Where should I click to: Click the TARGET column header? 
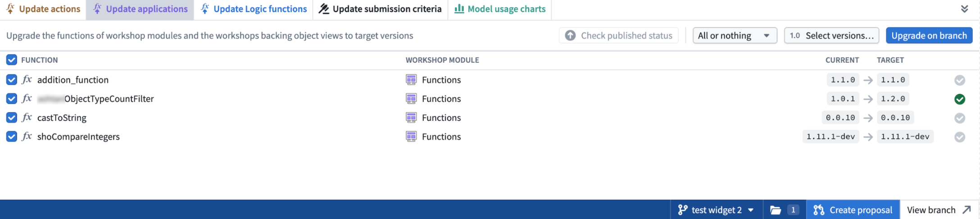pos(890,60)
